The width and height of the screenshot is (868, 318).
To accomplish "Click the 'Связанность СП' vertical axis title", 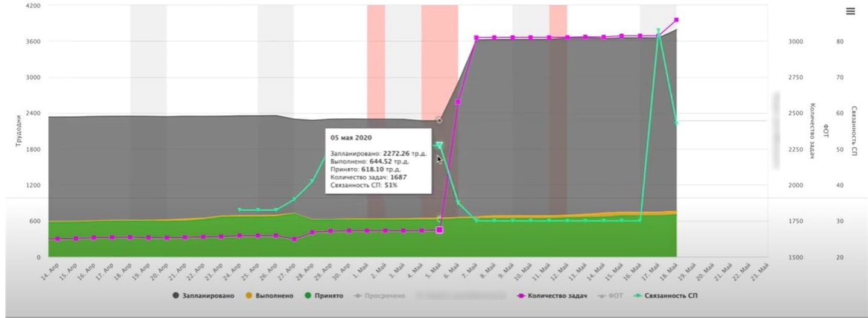I will (854, 131).
